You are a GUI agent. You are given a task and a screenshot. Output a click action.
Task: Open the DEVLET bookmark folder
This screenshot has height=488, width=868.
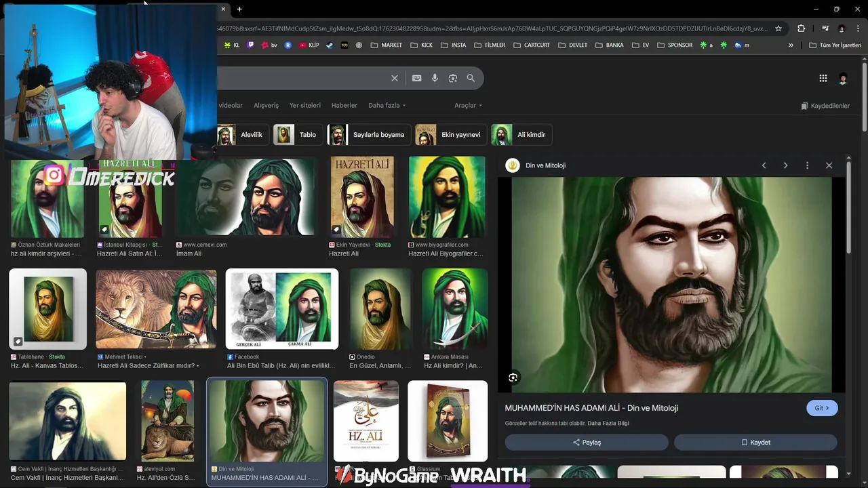(x=573, y=45)
